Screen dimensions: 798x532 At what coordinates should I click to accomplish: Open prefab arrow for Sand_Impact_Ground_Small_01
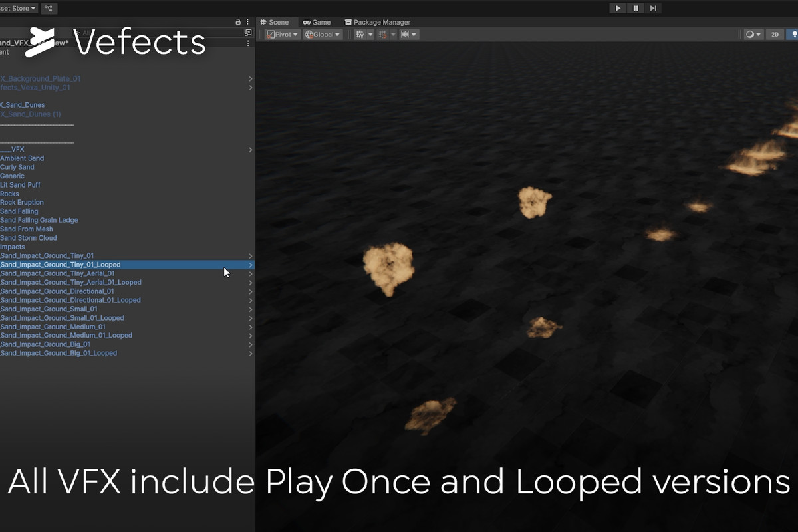click(251, 309)
